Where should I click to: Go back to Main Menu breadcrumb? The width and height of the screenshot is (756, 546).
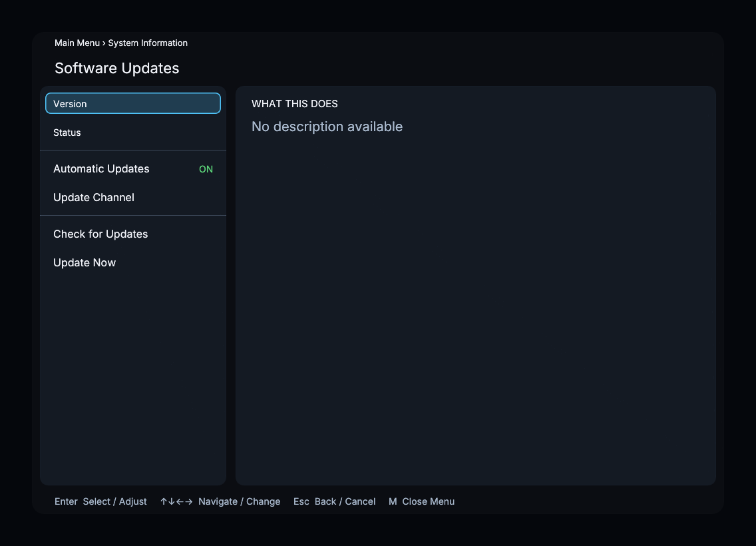tap(77, 43)
